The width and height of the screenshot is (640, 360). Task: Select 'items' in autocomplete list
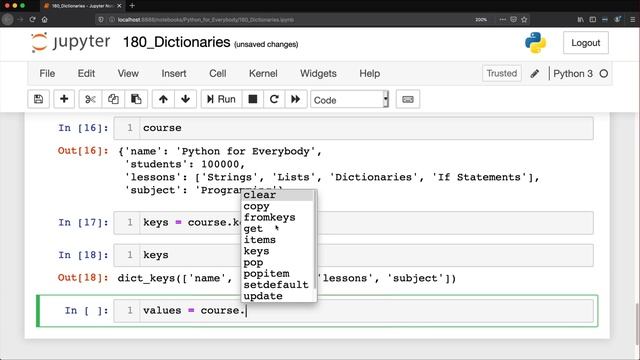[278, 240]
